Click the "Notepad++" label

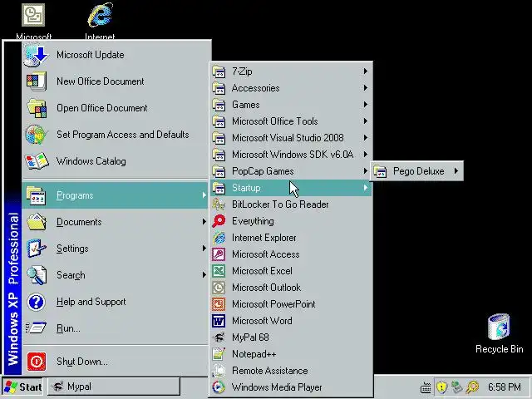point(254,354)
